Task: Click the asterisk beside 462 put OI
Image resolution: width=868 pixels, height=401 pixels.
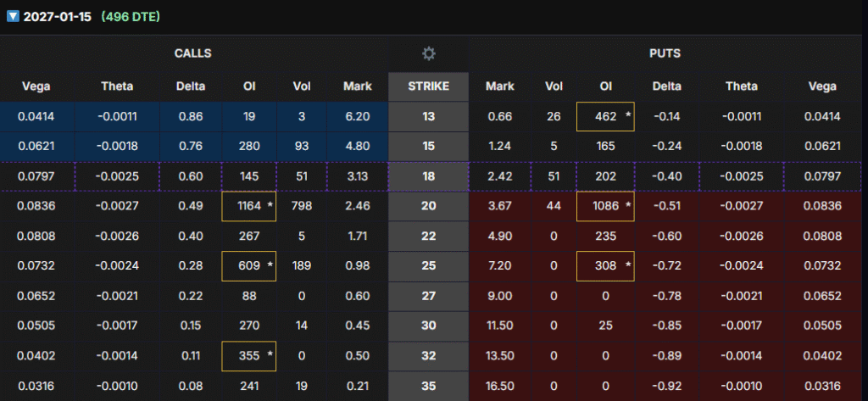Action: (628, 116)
